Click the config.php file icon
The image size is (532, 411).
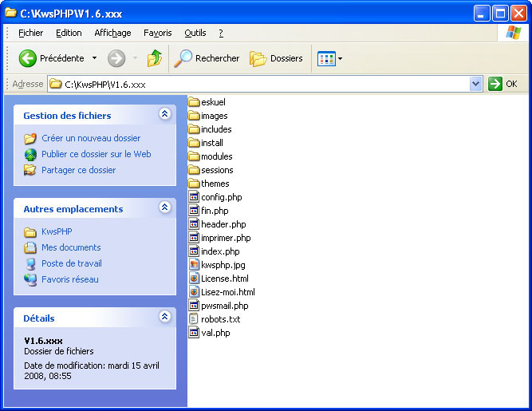[x=194, y=197]
